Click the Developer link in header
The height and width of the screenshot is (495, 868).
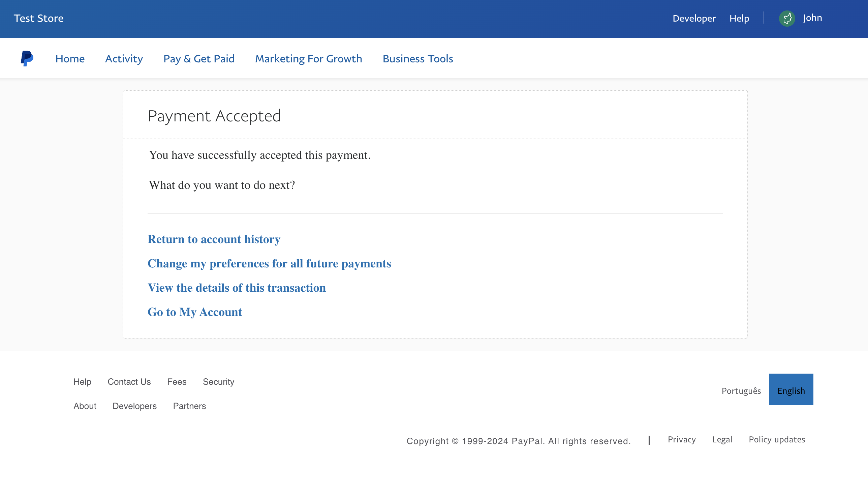(694, 18)
